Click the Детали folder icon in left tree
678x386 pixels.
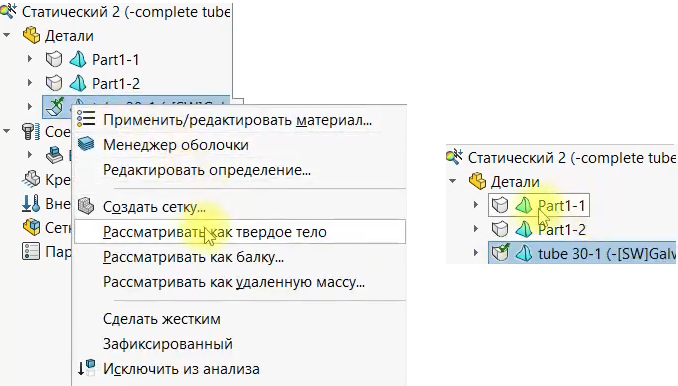[32, 35]
